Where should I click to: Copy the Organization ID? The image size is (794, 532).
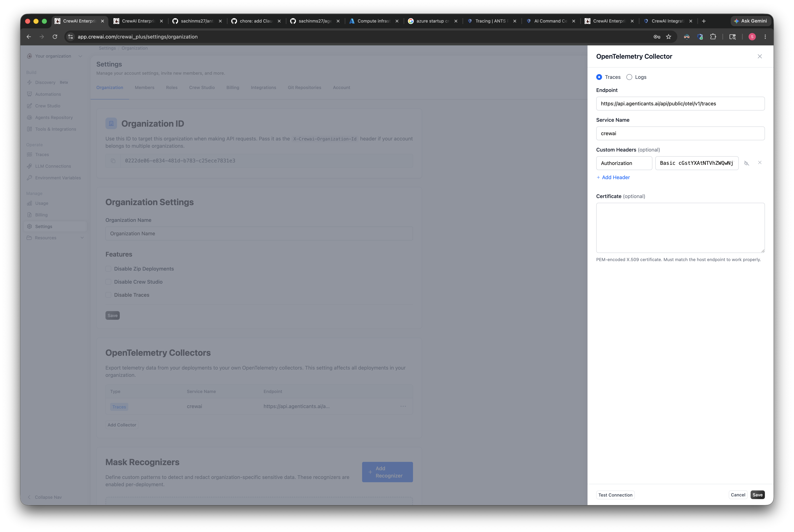[113, 161]
